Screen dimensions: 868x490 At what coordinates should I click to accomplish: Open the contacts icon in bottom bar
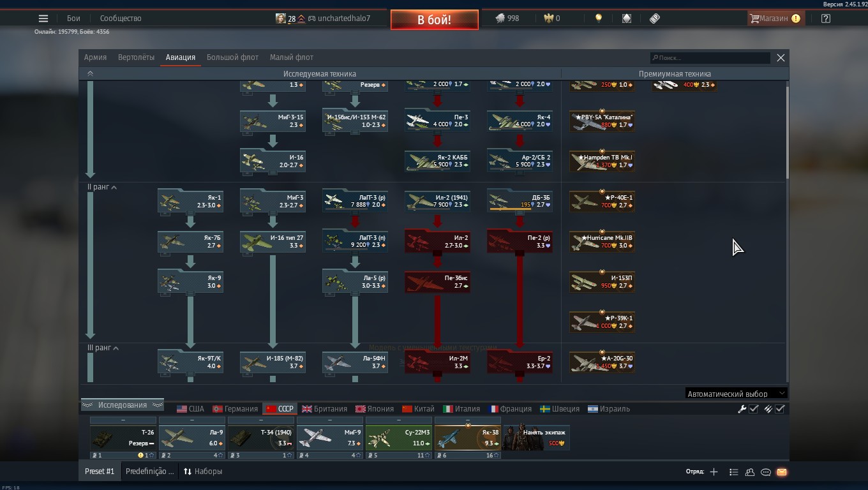750,472
